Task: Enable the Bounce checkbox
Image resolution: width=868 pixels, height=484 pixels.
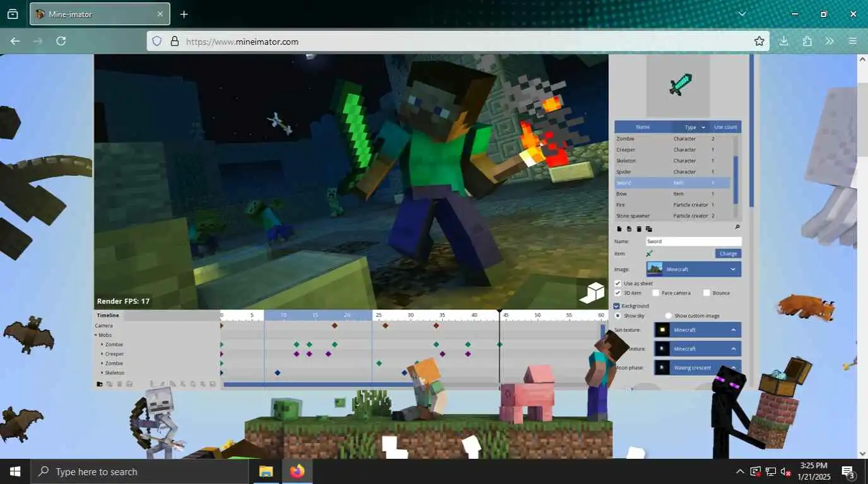Action: coord(707,293)
